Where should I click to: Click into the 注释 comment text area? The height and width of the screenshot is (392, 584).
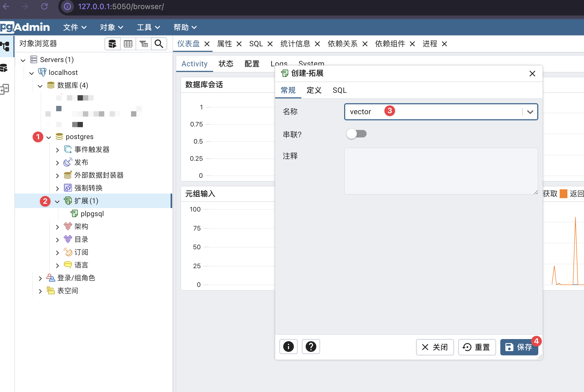(441, 171)
